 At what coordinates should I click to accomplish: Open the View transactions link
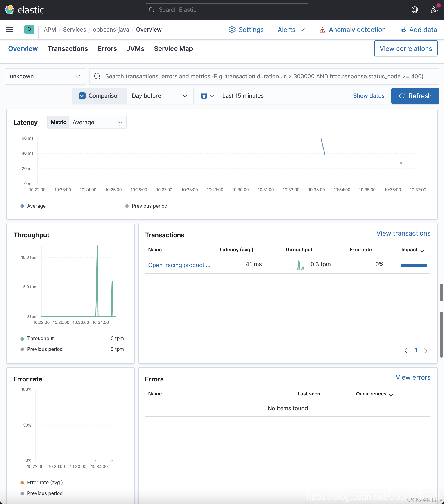[403, 234]
